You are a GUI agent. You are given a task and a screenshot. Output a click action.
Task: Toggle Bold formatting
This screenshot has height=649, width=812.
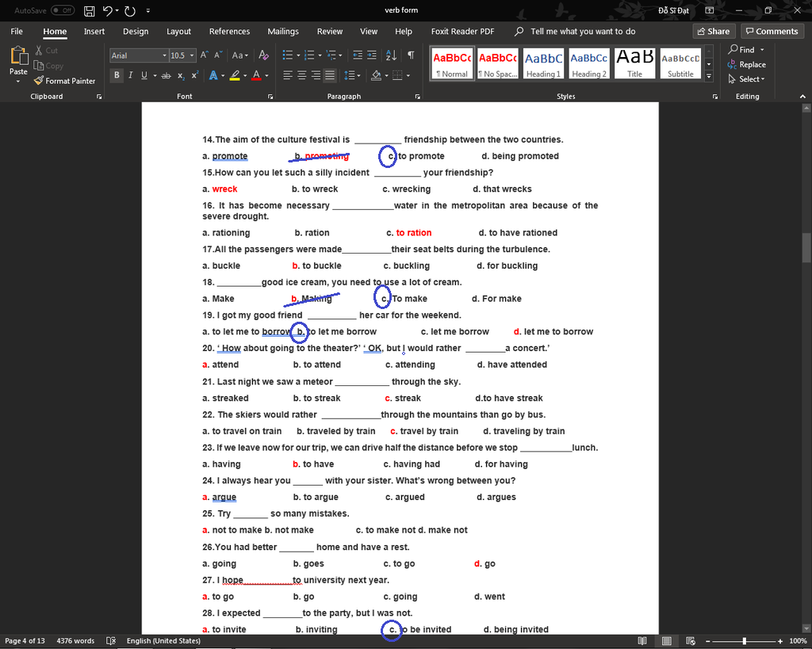click(x=117, y=75)
